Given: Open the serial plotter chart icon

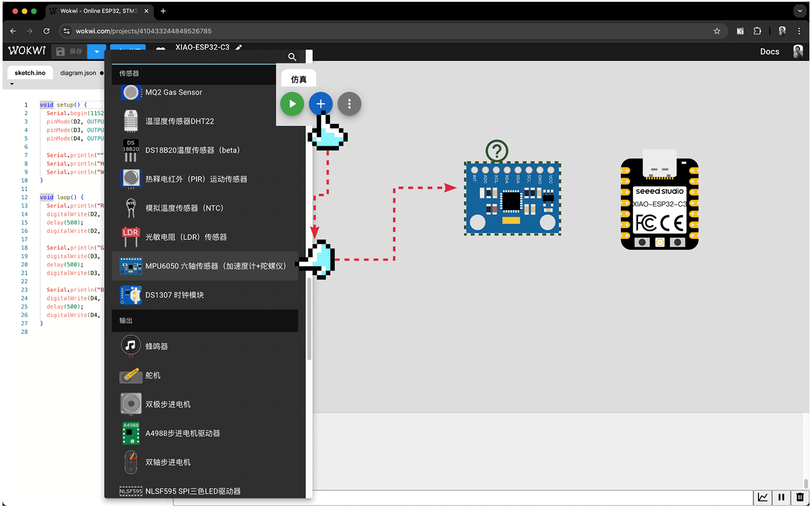Looking at the screenshot, I should (x=763, y=497).
